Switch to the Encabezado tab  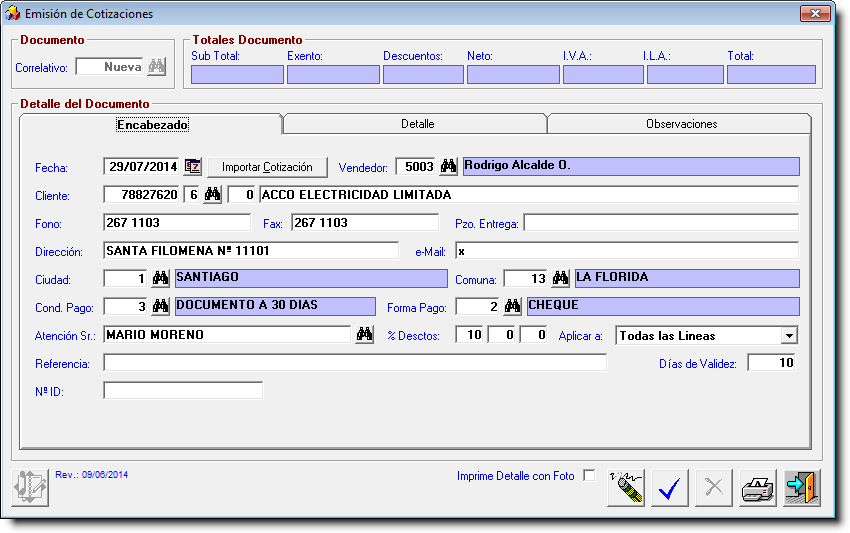[152, 125]
